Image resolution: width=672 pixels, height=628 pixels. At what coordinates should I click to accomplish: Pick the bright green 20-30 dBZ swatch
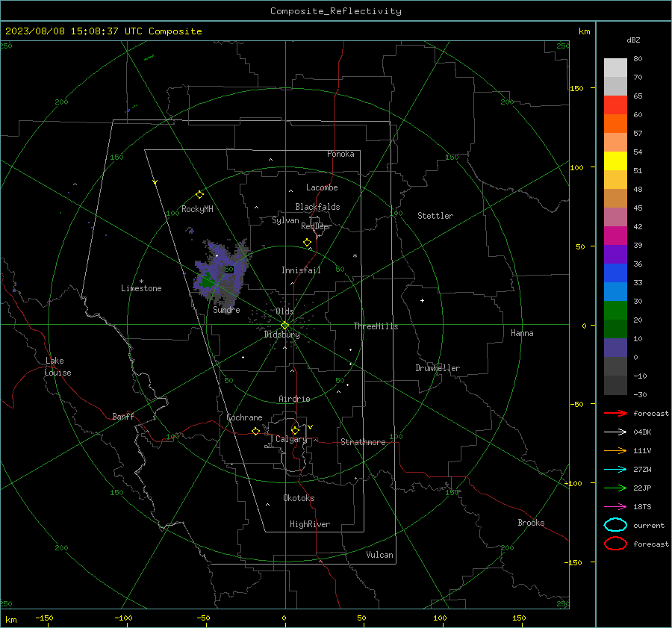click(x=615, y=311)
